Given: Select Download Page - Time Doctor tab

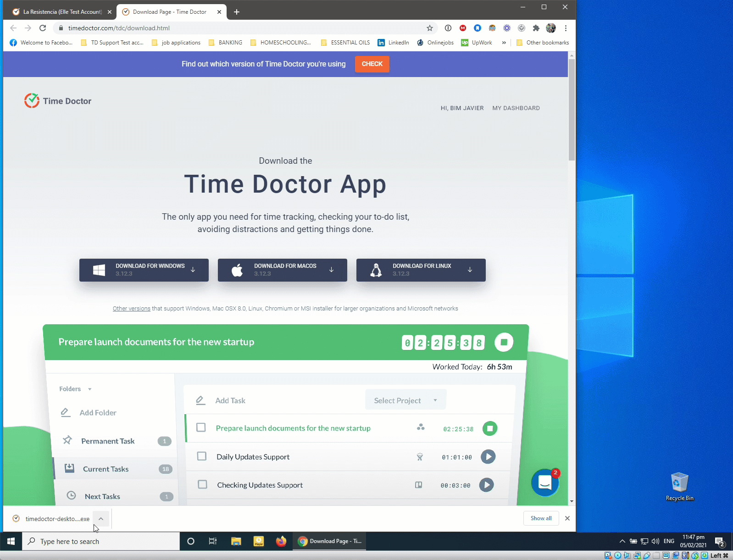Looking at the screenshot, I should click(x=169, y=12).
